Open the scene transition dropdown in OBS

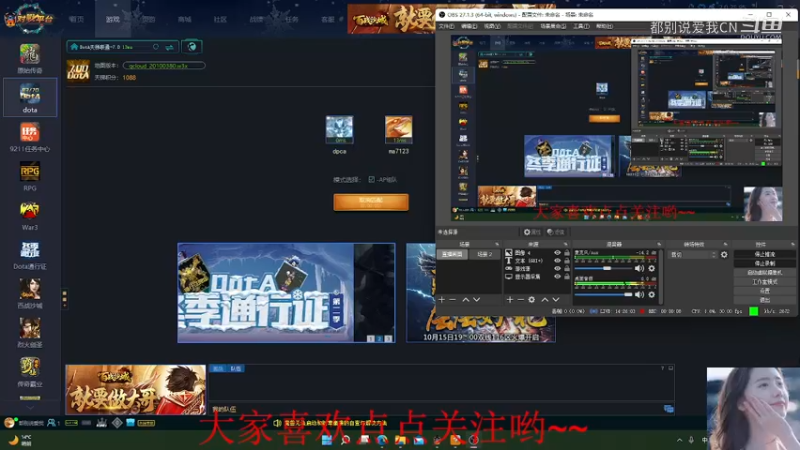(x=693, y=255)
